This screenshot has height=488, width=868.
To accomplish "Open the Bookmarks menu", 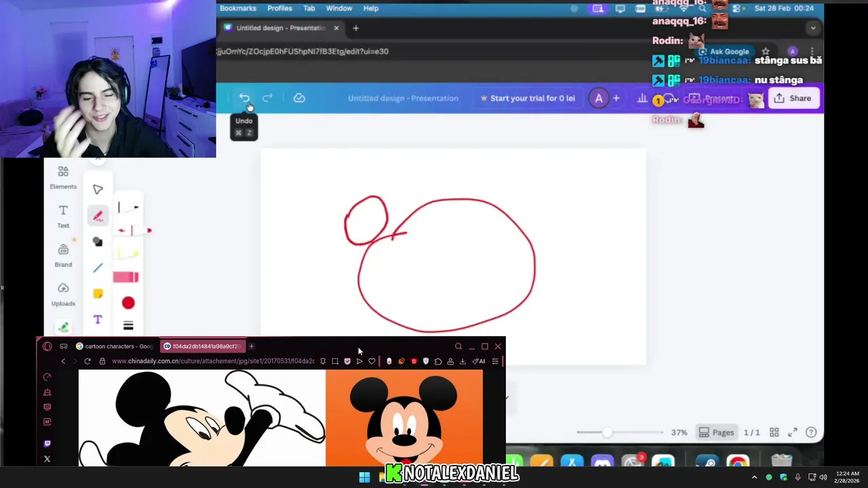I will point(238,8).
